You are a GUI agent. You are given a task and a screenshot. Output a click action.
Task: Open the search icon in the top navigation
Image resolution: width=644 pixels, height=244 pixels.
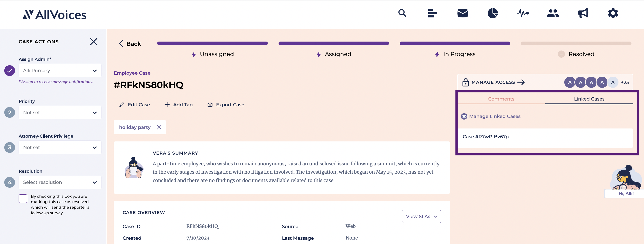[402, 13]
